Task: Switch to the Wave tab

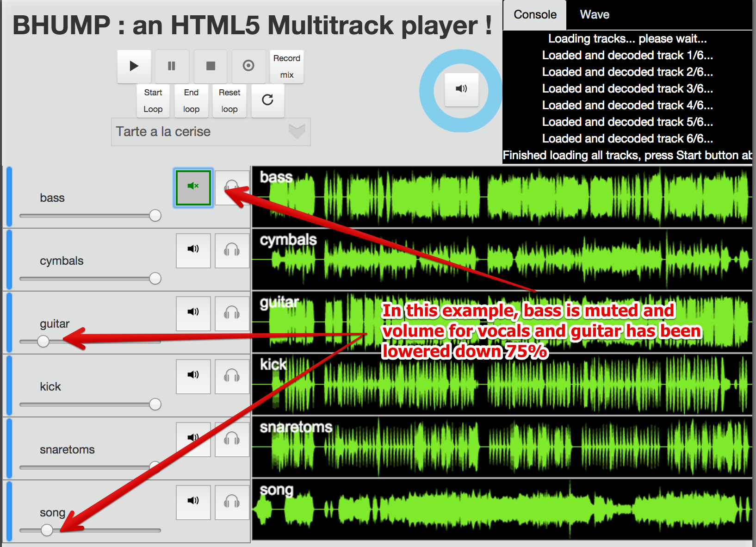Action: 595,15
